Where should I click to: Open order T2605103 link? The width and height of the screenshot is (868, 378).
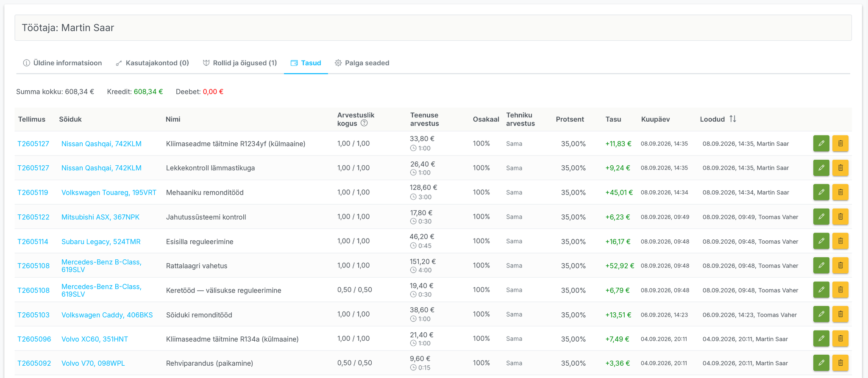(x=33, y=315)
